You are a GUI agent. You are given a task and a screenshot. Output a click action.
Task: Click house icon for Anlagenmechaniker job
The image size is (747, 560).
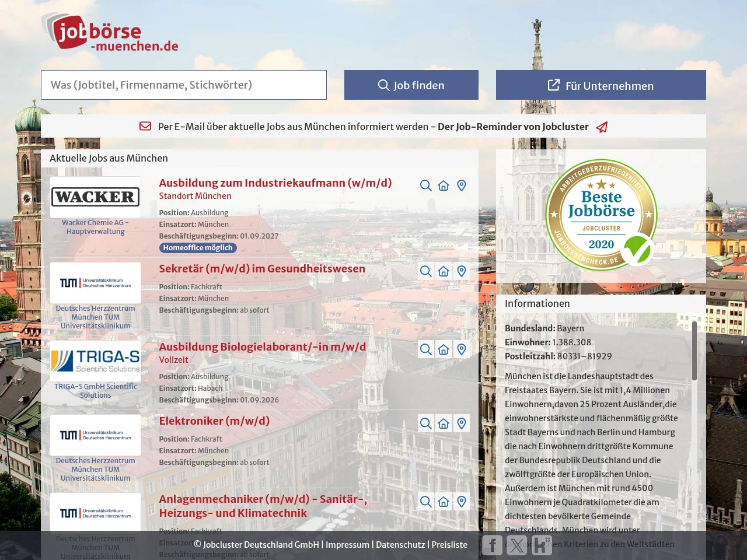[444, 502]
